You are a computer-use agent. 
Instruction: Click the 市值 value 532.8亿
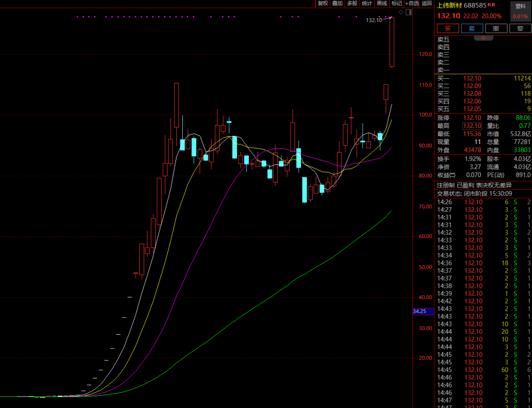(520, 134)
